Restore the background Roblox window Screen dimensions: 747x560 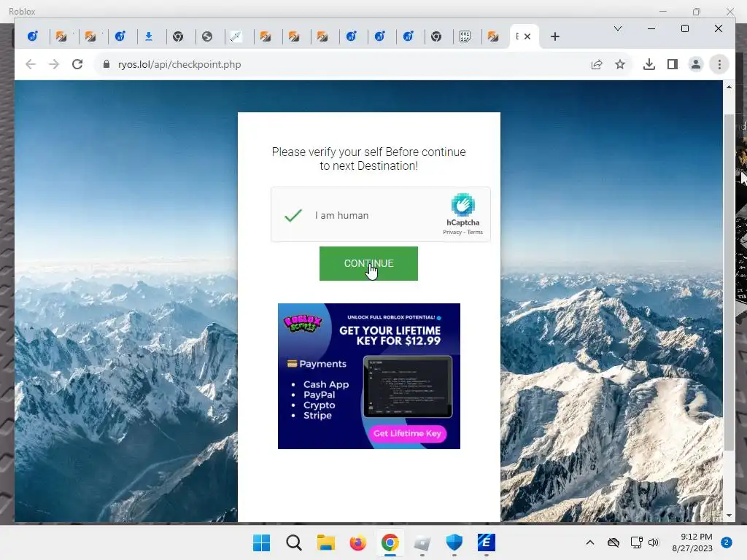coord(697,12)
